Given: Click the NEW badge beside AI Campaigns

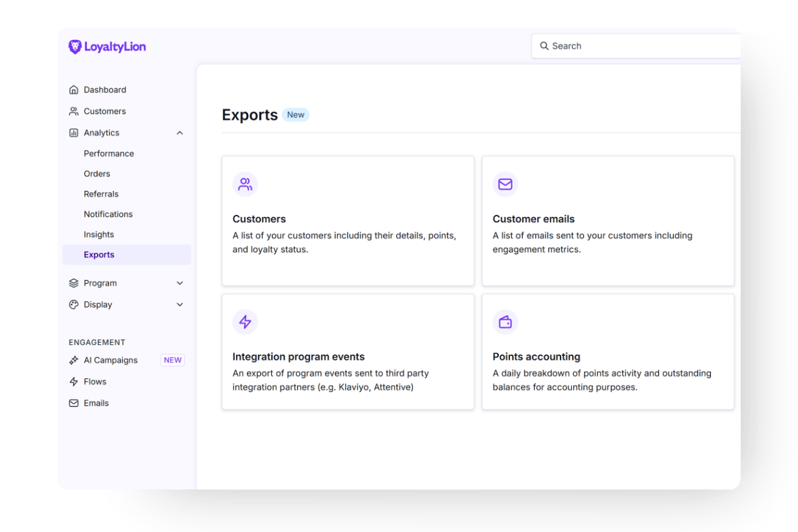Looking at the screenshot, I should 172,360.
